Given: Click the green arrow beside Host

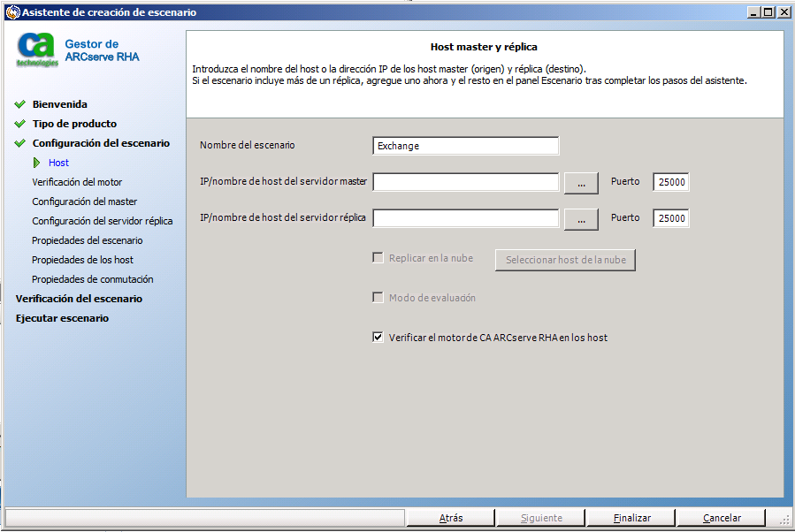Looking at the screenshot, I should click(36, 163).
